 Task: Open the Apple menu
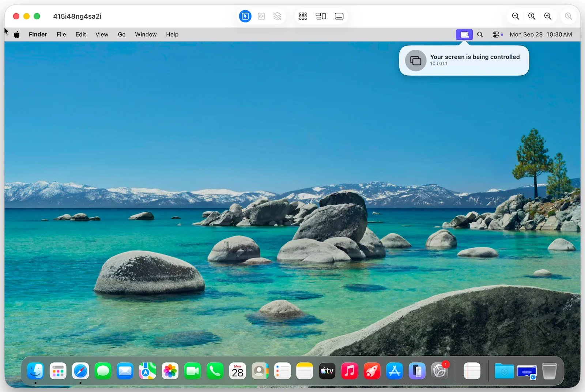[17, 34]
